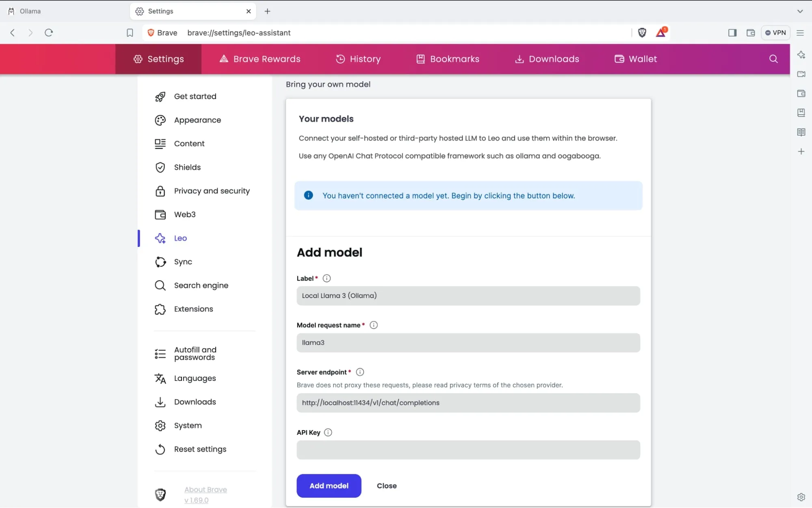Click Close button to dismiss Add model form
Viewport: 812px width, 508px height.
[387, 486]
